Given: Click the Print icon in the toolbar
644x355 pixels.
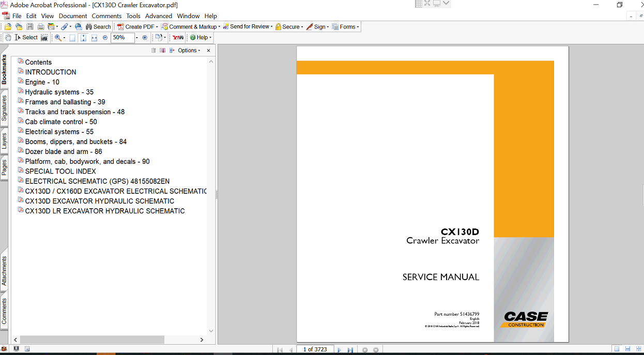Looking at the screenshot, I should 40,27.
